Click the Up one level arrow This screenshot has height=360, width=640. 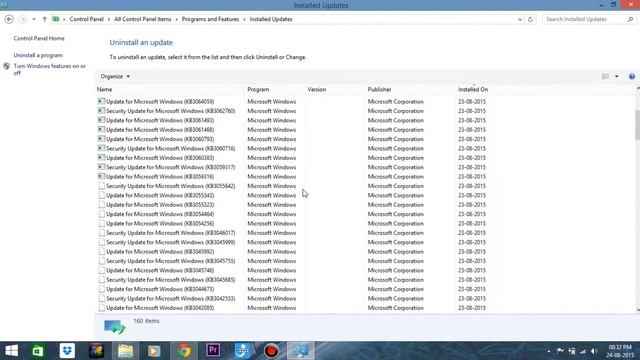click(44, 19)
